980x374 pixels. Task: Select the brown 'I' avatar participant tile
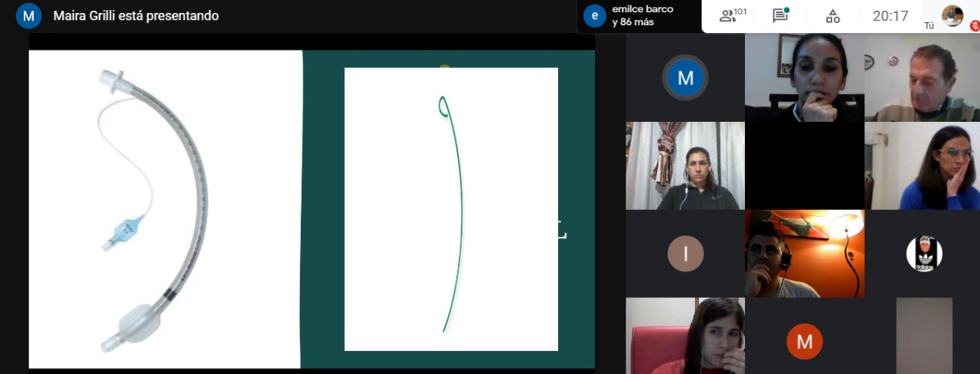pyautogui.click(x=685, y=254)
